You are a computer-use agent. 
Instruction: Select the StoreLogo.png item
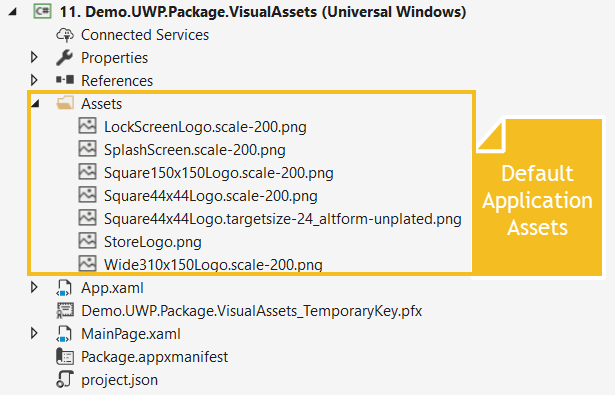(153, 242)
